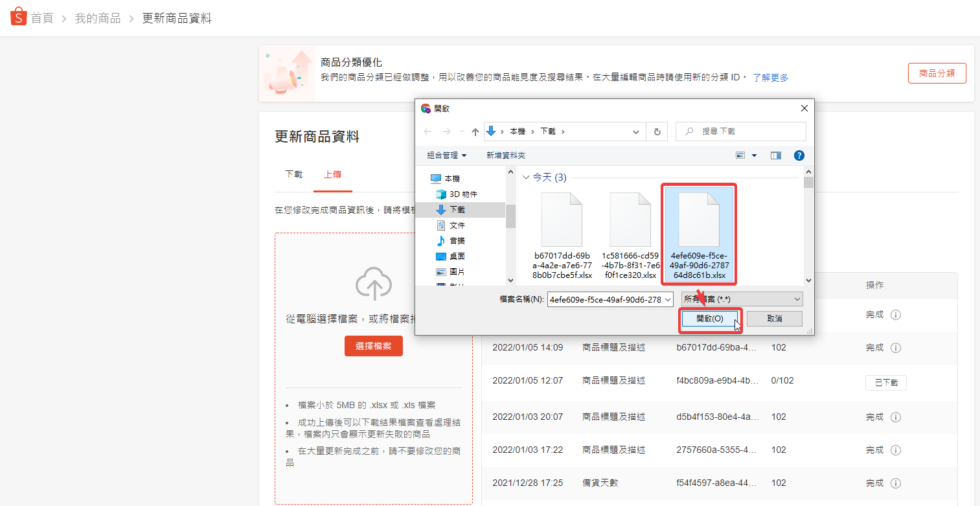Screen dimensions: 980x506
Task: Click the info icon beside 2022/01/05 14:09 row
Action: coord(896,348)
